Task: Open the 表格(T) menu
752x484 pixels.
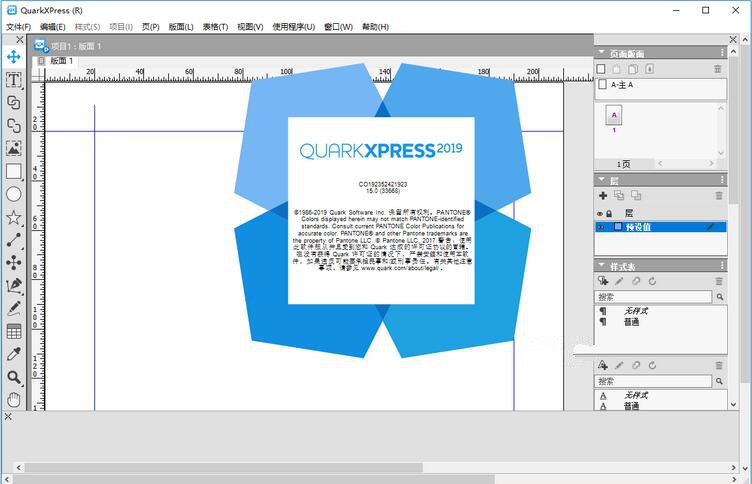Action: [x=215, y=27]
